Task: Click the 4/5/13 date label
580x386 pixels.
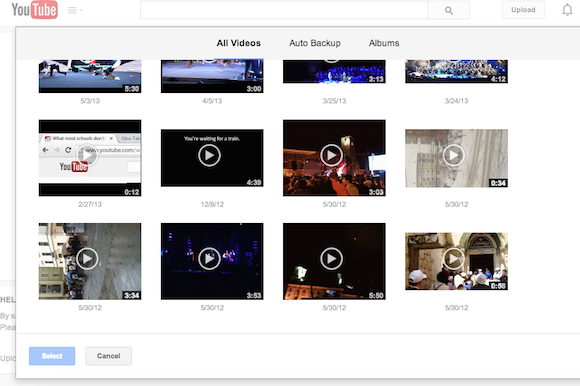Action: click(212, 101)
